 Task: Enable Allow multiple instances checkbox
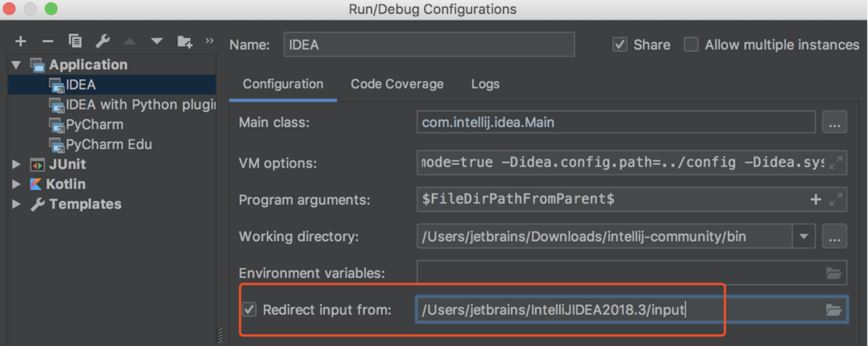point(691,45)
